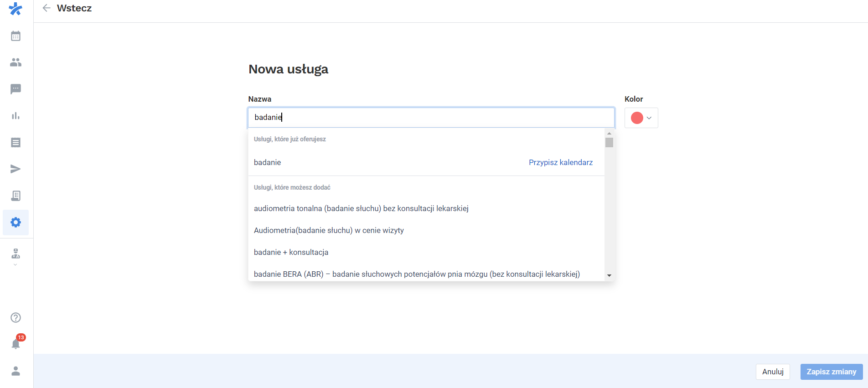Open the patients list icon
Image resolution: width=868 pixels, height=388 pixels.
pyautogui.click(x=15, y=62)
